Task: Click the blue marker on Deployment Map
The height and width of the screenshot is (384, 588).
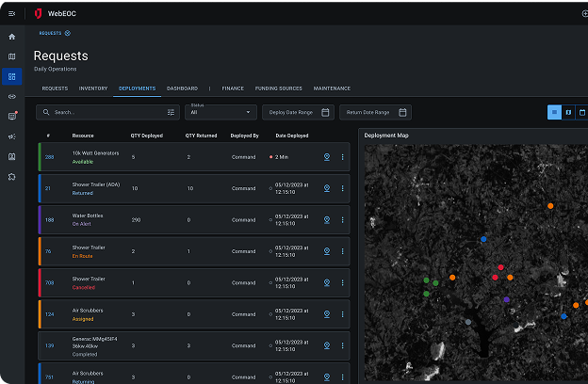Action: (483, 239)
